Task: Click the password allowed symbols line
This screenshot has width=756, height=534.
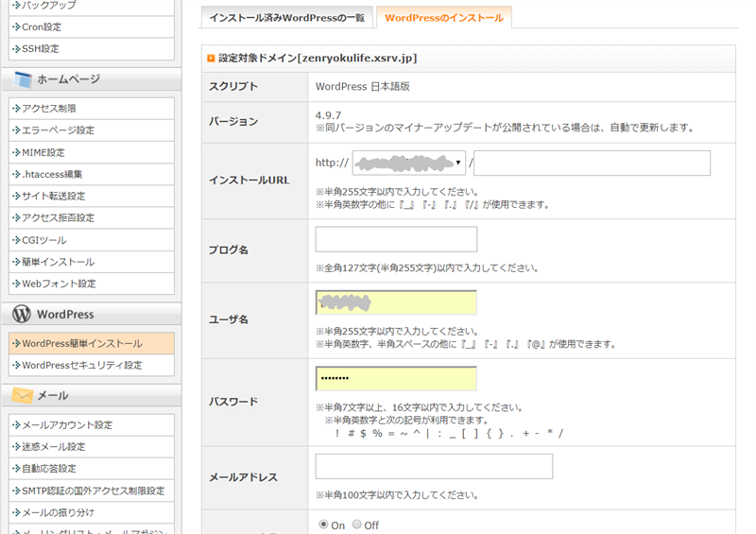Action: pos(449,433)
